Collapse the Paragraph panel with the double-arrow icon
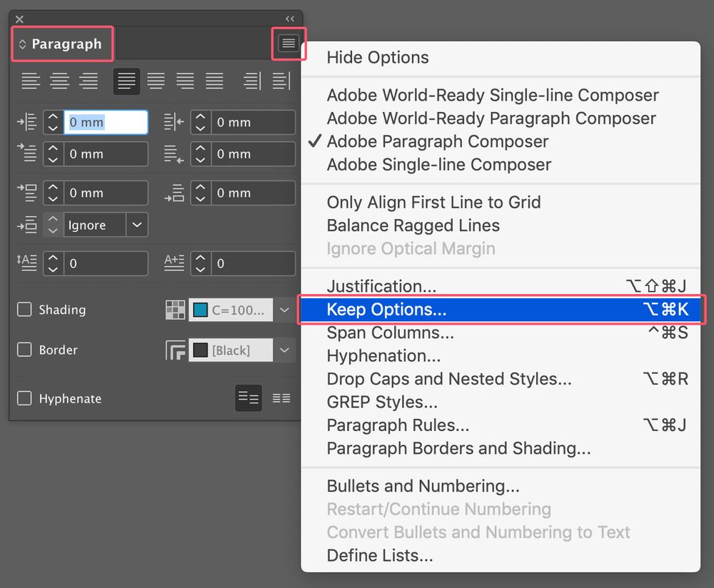The image size is (714, 588). pyautogui.click(x=290, y=19)
